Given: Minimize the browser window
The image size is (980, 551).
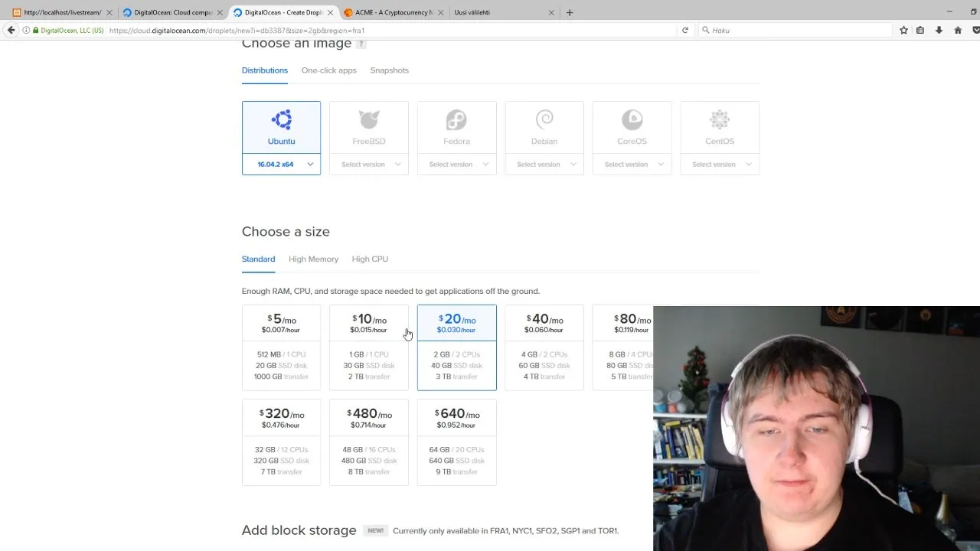Looking at the screenshot, I should point(949,11).
